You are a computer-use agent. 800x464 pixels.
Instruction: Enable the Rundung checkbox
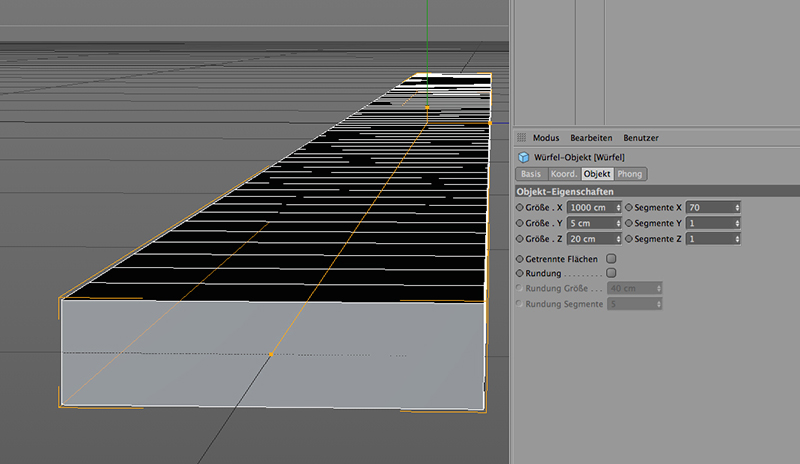coord(611,272)
